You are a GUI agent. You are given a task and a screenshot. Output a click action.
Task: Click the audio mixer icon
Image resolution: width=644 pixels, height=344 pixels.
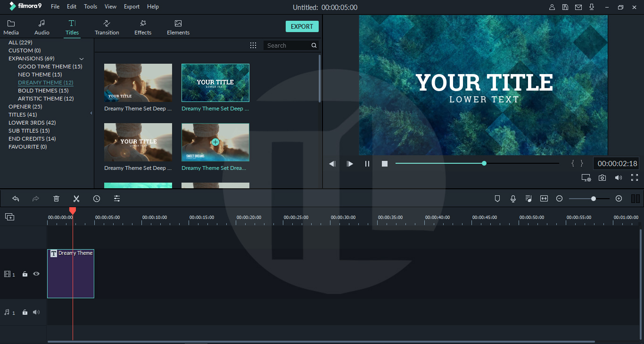[x=528, y=198]
